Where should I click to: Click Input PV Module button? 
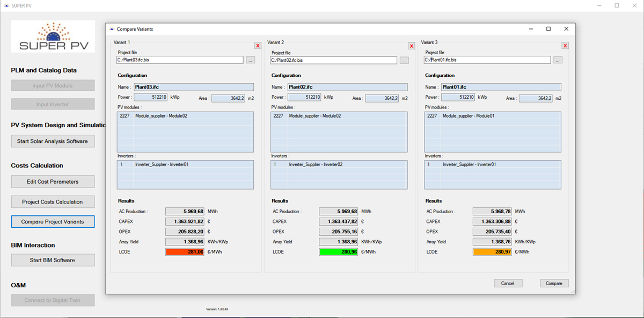tap(53, 85)
